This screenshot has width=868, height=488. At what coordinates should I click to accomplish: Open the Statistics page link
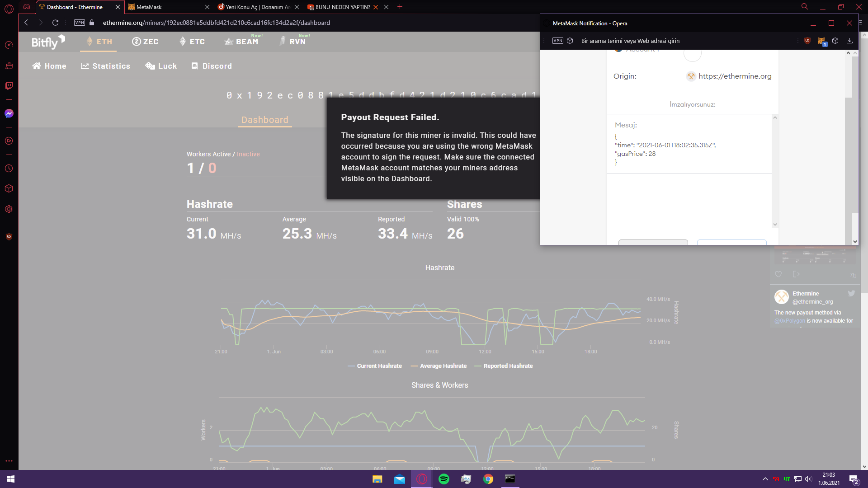(105, 66)
